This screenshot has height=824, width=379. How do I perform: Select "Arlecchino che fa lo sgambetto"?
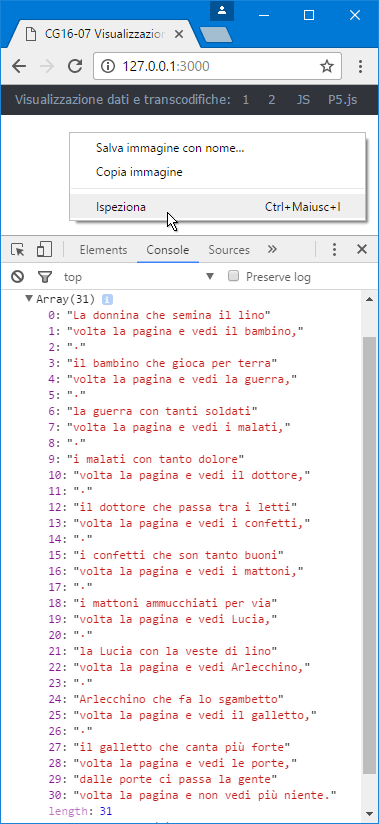pos(179,698)
